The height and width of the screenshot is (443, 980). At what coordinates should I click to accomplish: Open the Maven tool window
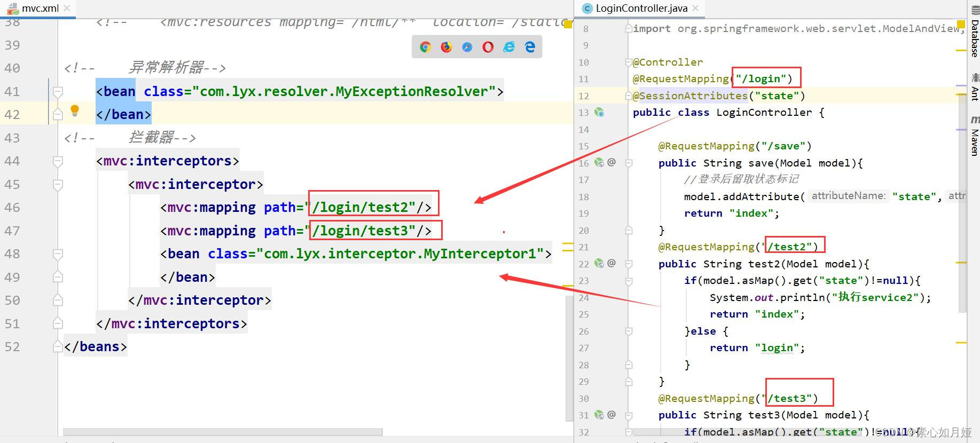tap(974, 136)
